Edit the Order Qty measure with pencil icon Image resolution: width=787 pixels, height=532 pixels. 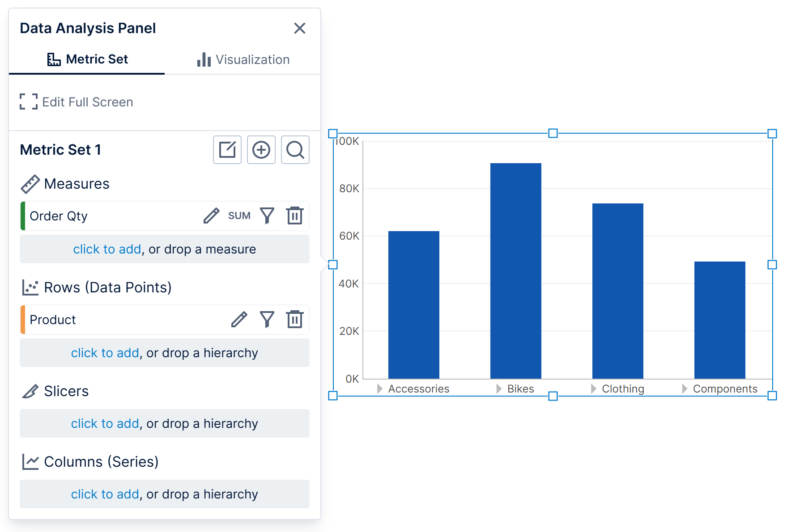(212, 216)
